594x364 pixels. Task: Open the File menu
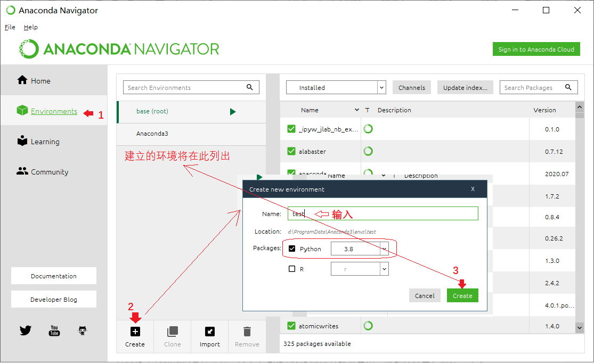tap(10, 27)
